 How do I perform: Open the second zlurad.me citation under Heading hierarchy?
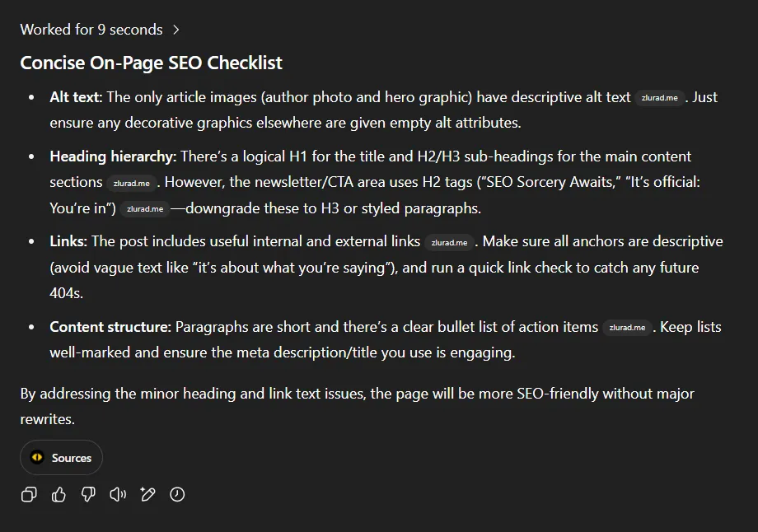pos(145,209)
